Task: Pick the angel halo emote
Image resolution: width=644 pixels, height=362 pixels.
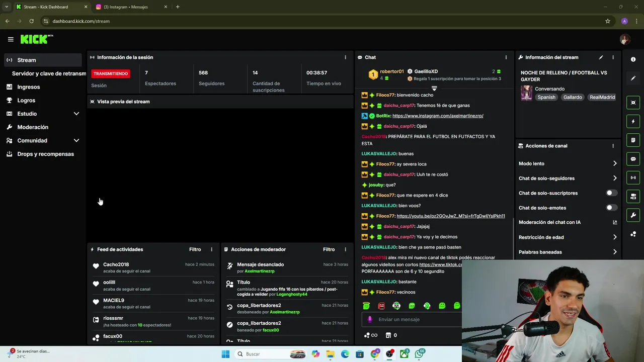Action: click(x=366, y=306)
